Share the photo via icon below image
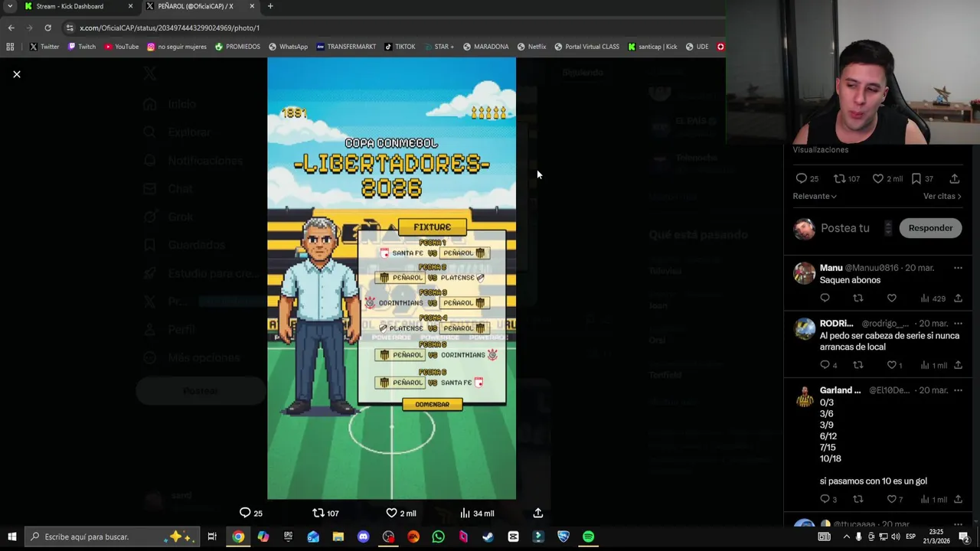980x551 pixels. (538, 513)
